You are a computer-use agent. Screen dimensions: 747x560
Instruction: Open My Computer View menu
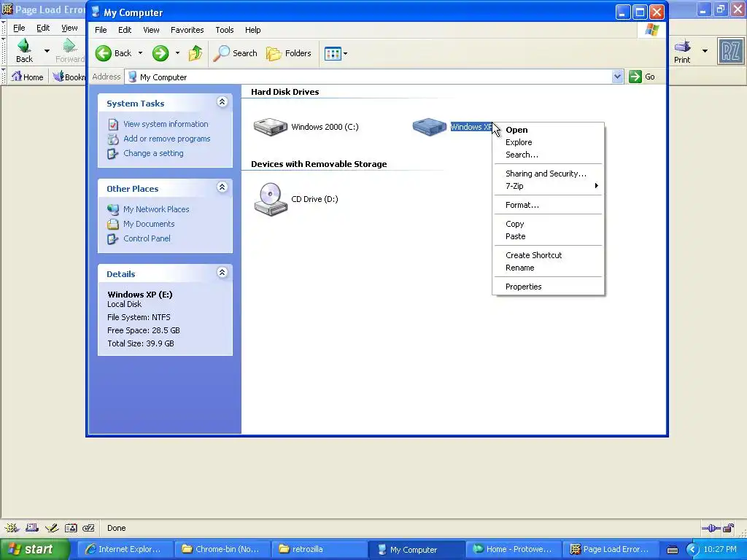(x=152, y=30)
